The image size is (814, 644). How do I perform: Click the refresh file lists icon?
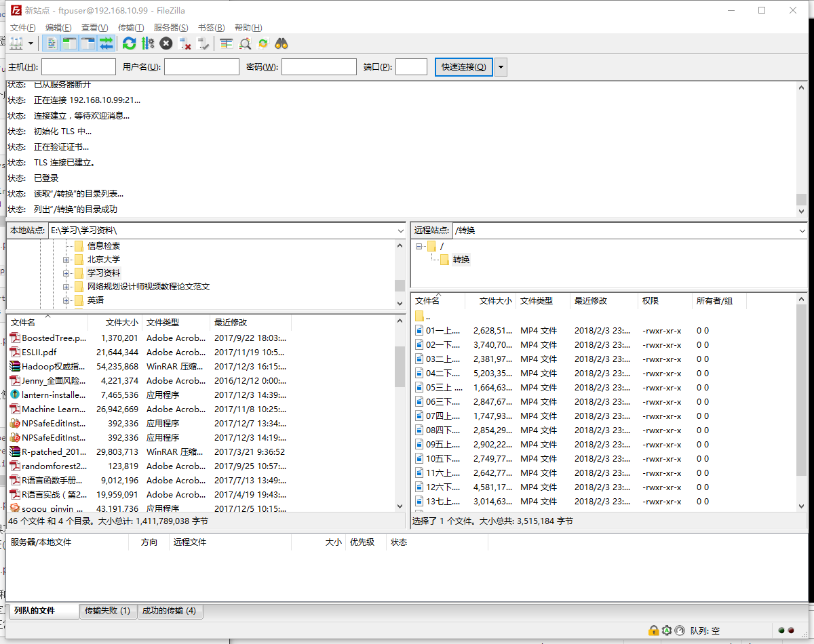[129, 43]
